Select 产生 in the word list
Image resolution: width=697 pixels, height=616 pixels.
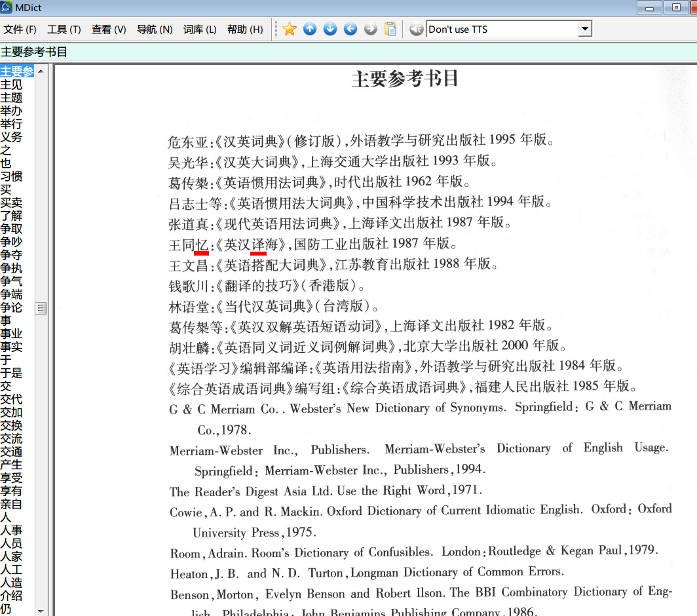click(x=11, y=465)
